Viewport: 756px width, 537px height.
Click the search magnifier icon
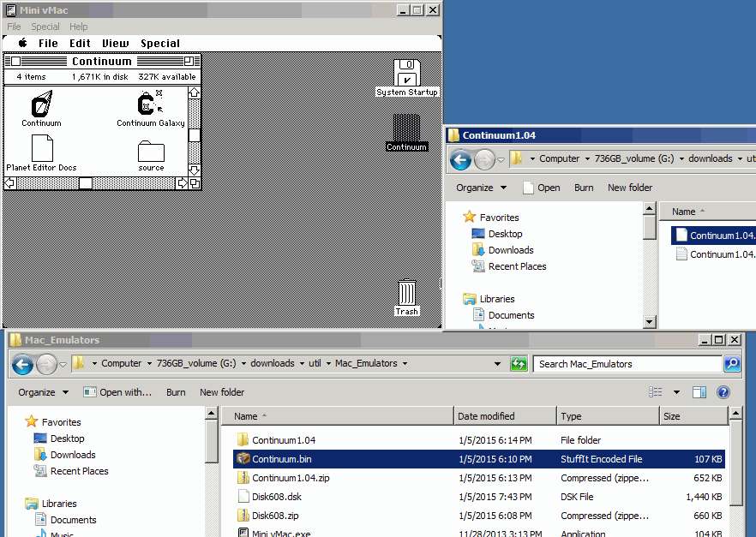click(732, 364)
